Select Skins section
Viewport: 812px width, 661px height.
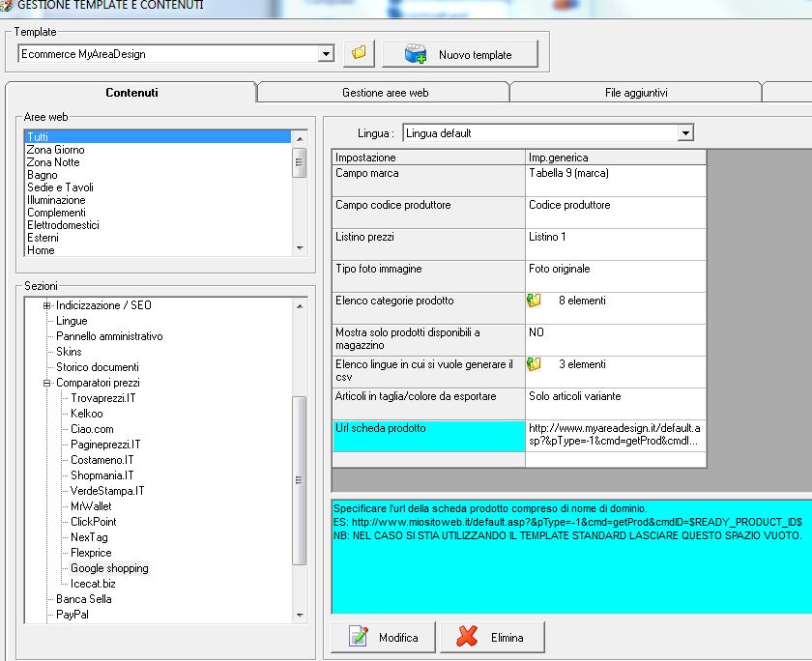point(69,352)
